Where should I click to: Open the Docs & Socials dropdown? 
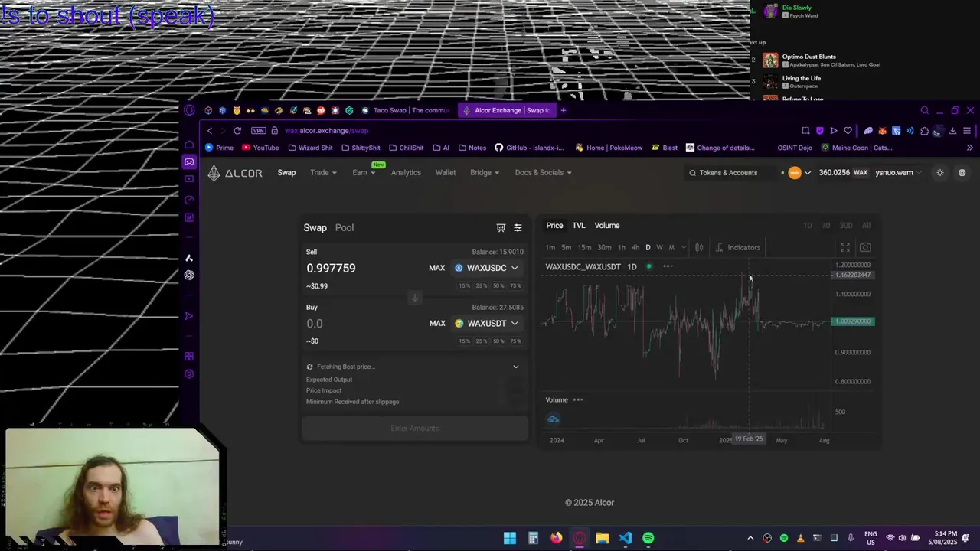click(544, 172)
